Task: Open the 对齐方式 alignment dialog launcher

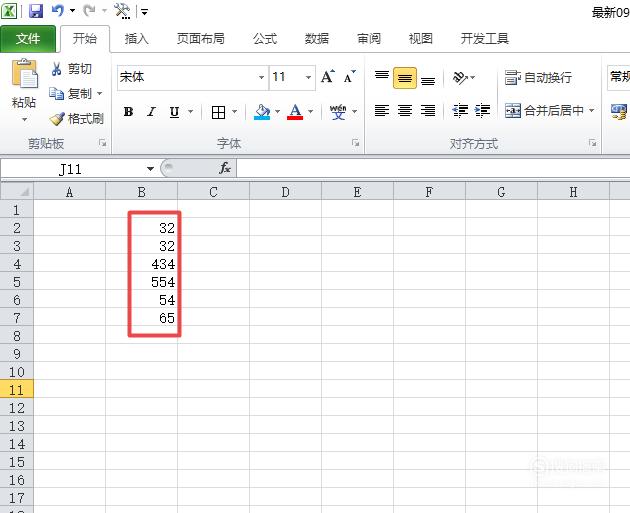Action: coord(592,143)
